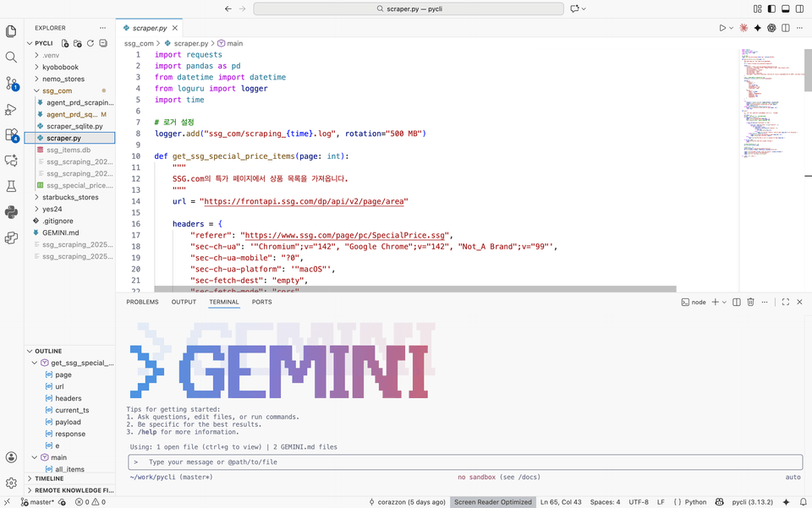This screenshot has width=812, height=508.
Task: Open GEMINI.md in Explorer
Action: (61, 232)
